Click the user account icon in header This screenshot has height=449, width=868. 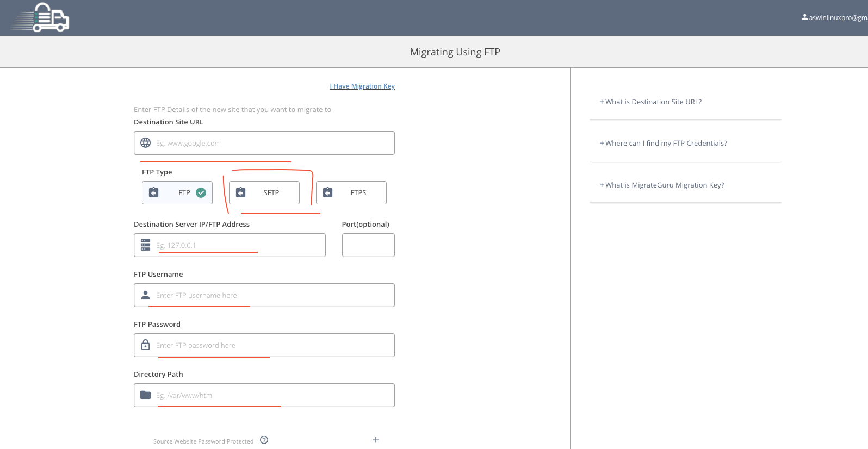pos(804,17)
